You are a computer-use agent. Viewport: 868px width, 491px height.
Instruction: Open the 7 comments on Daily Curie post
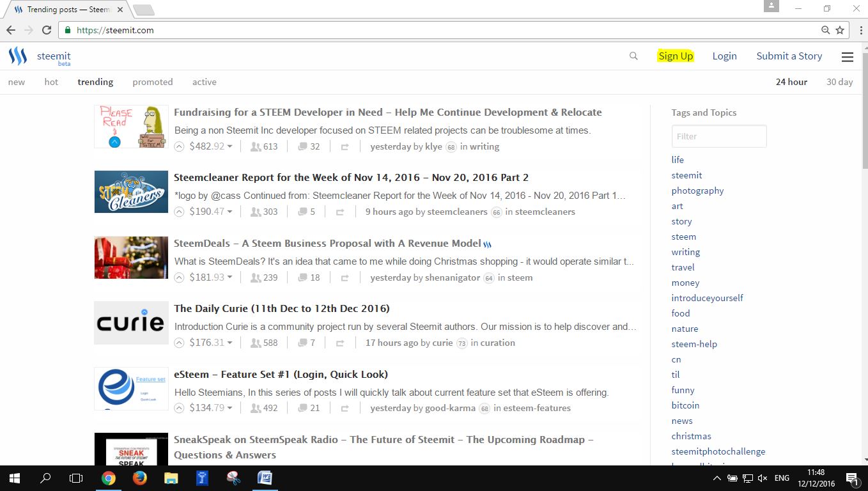click(307, 343)
